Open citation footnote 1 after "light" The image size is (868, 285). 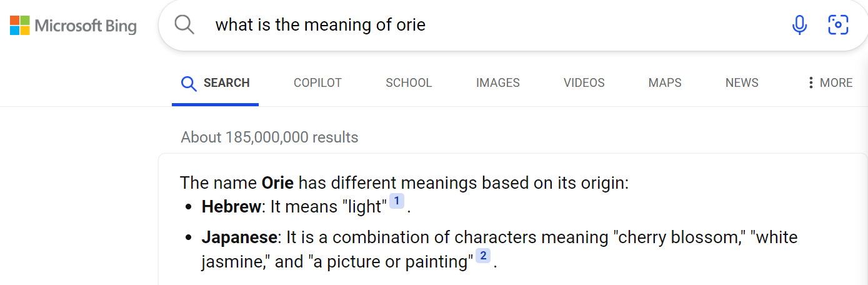pyautogui.click(x=397, y=201)
